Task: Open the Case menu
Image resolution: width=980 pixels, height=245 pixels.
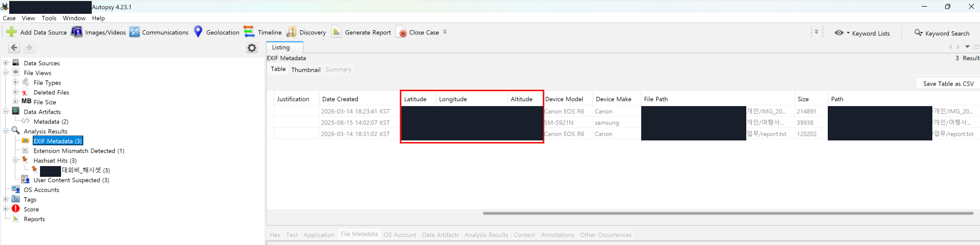Action: pos(9,18)
